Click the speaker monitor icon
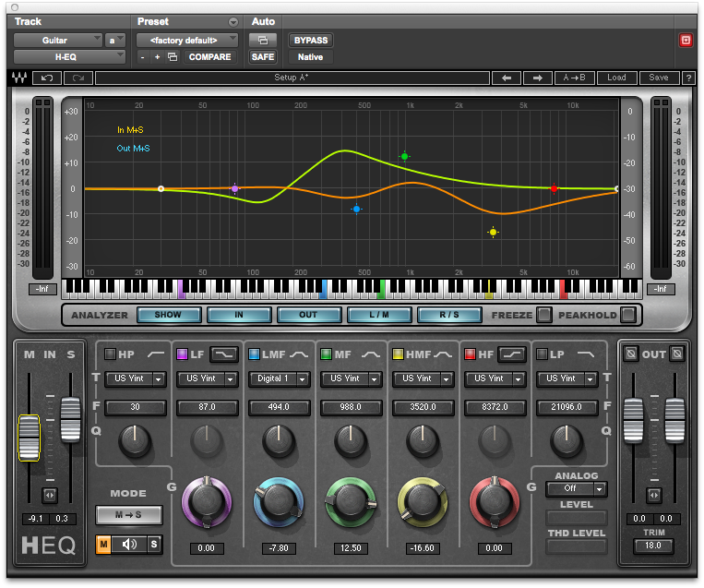704x588 pixels. click(129, 545)
